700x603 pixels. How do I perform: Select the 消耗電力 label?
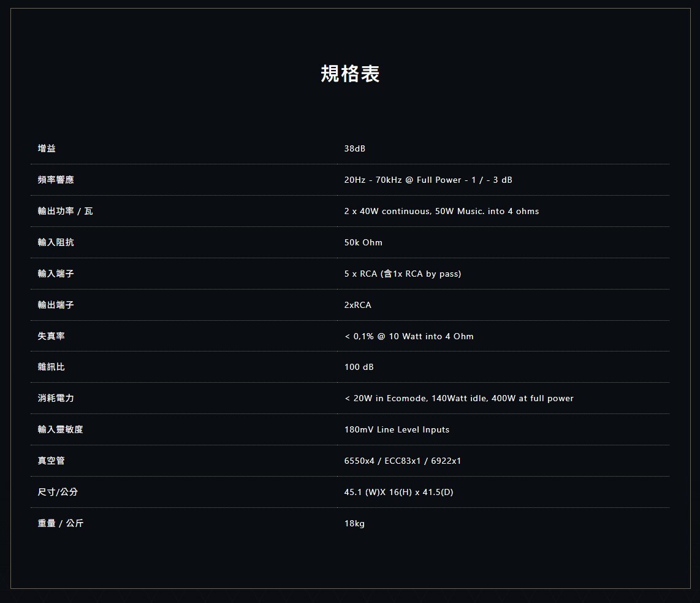point(56,398)
